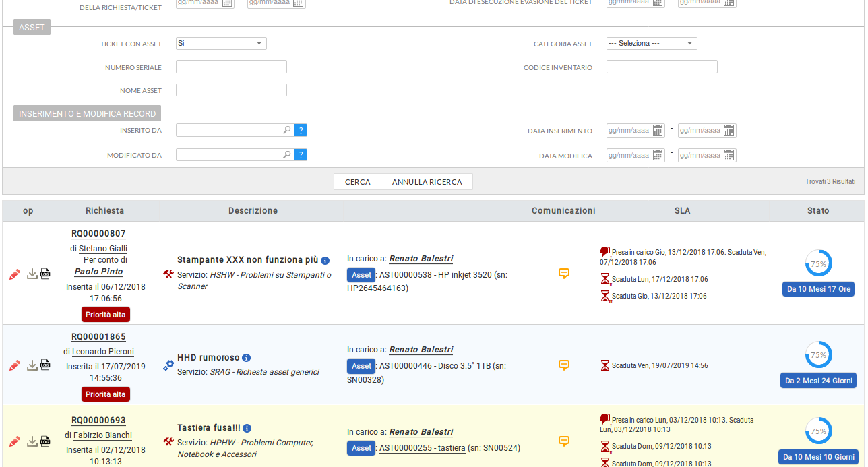Open user link Fabrizio Bianchi
Image resolution: width=868 pixels, height=467 pixels.
pyautogui.click(x=102, y=435)
